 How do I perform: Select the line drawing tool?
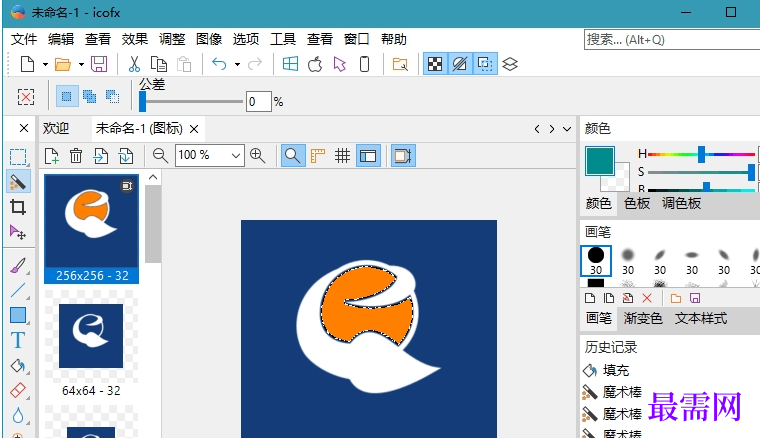coord(18,290)
